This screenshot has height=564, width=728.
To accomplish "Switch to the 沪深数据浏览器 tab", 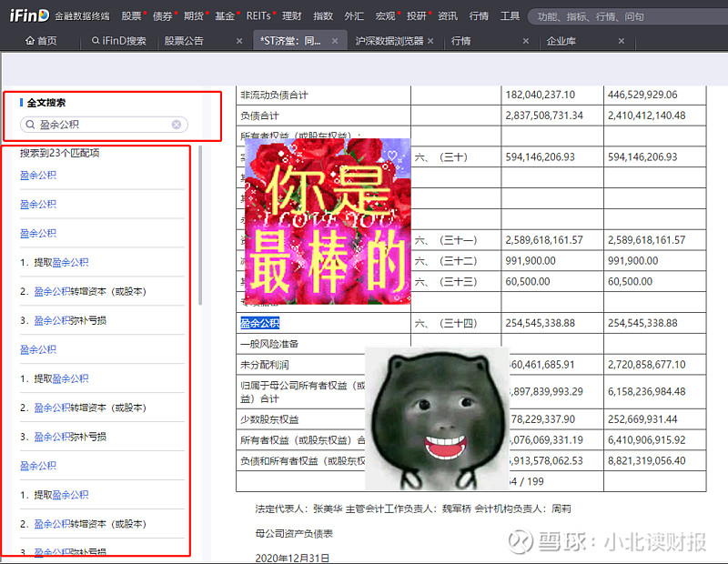I will click(x=389, y=41).
